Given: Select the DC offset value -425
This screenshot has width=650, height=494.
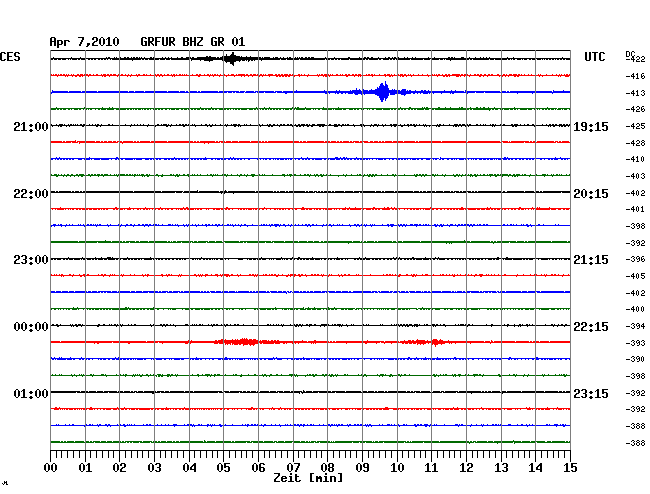Looking at the screenshot, I should [635, 126].
